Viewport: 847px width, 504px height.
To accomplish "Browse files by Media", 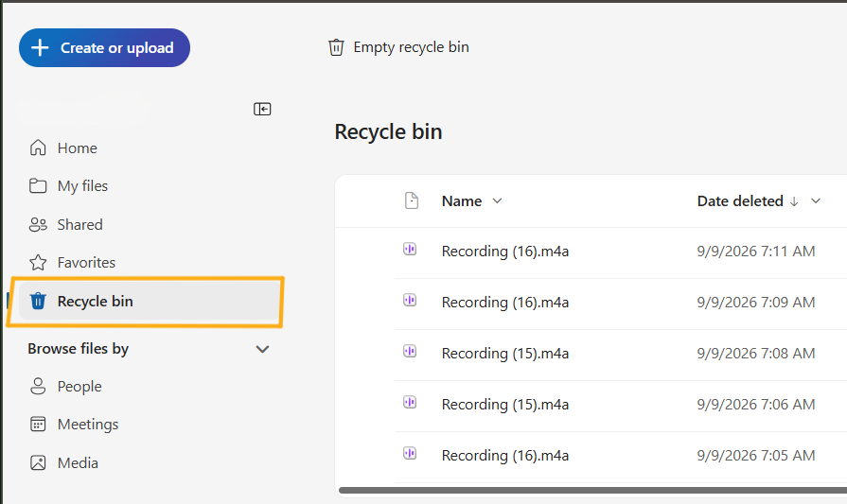I will point(63,463).
